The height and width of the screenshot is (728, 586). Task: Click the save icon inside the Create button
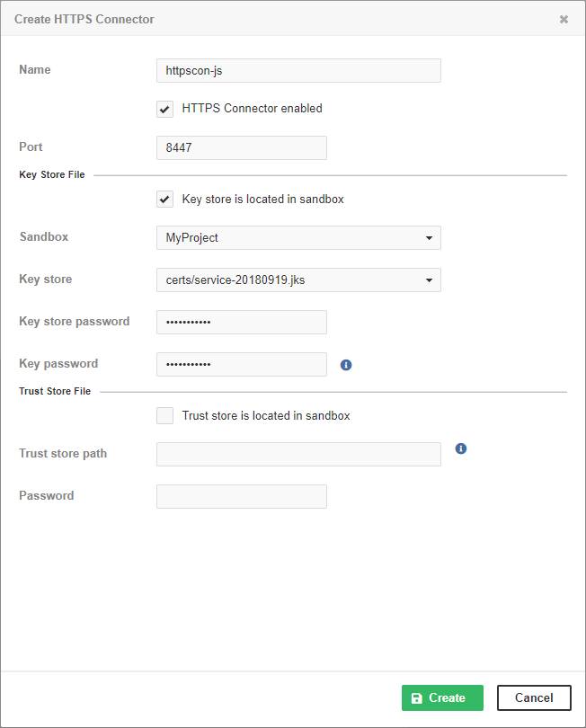pos(417,697)
